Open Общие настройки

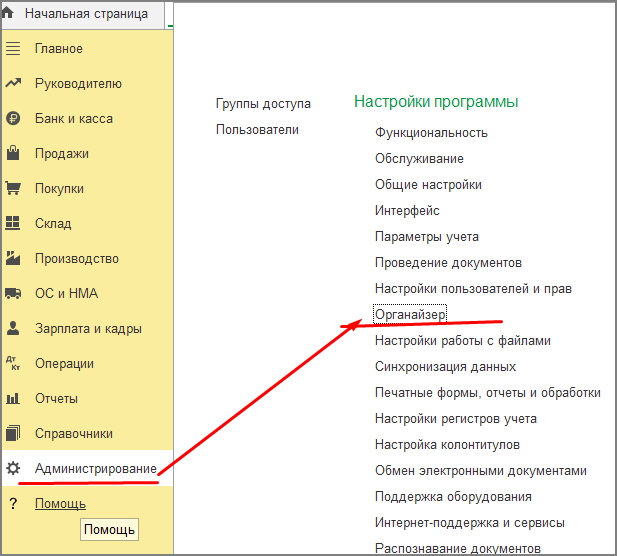pyautogui.click(x=428, y=185)
